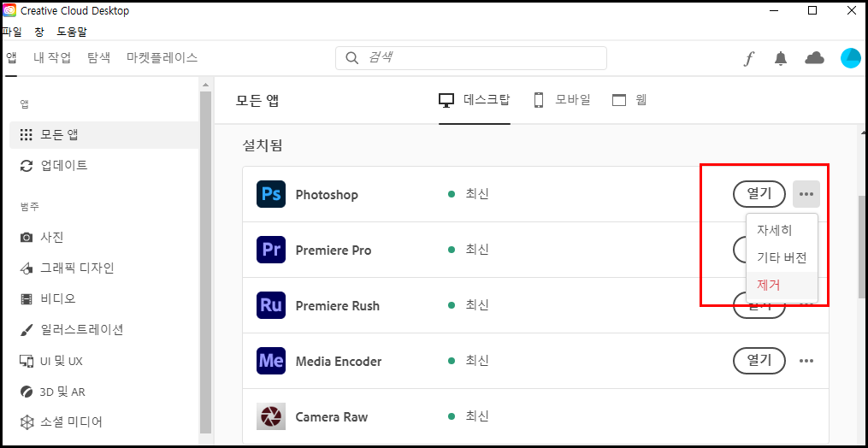Click into the 검색 search field

[x=471, y=58]
